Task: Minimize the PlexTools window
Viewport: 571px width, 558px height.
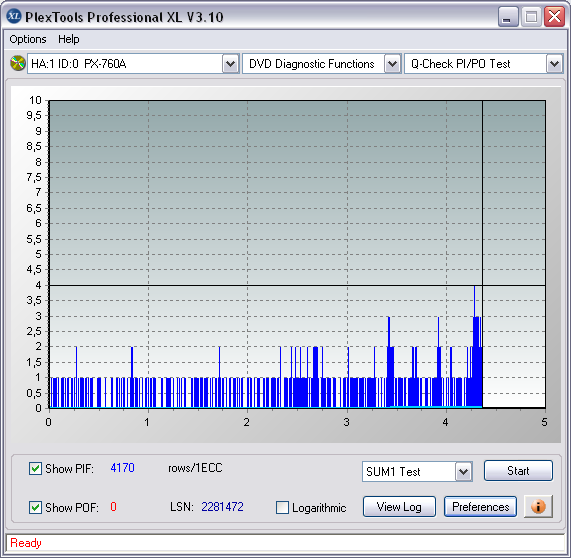Action: [x=508, y=17]
